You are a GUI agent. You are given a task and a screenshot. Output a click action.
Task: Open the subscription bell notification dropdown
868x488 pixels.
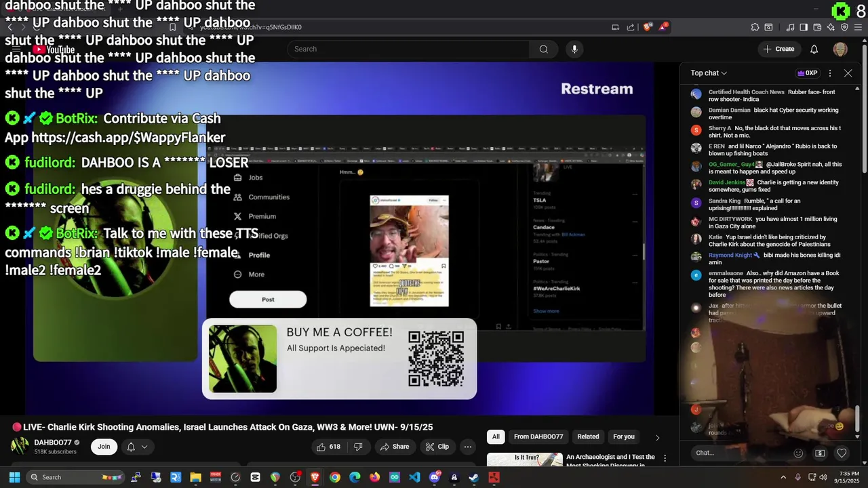(137, 447)
